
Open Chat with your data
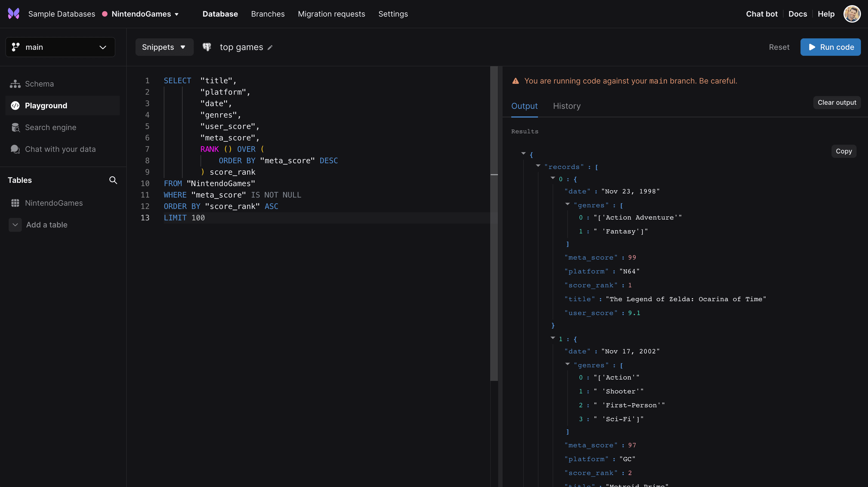(61, 149)
